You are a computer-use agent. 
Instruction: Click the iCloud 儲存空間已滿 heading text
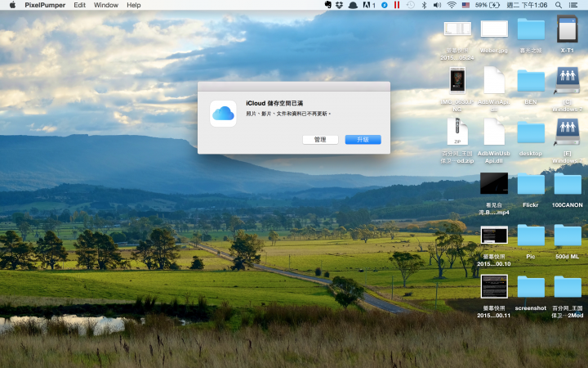coord(274,103)
